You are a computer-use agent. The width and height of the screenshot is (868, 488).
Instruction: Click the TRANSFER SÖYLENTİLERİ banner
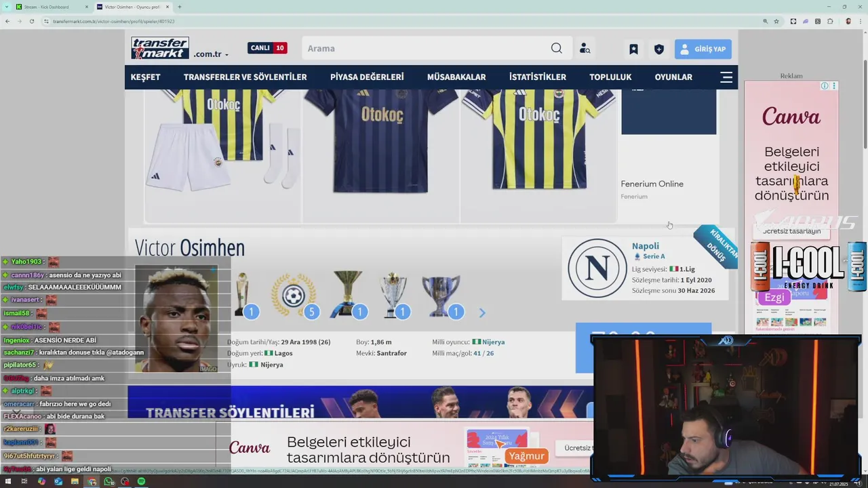pyautogui.click(x=360, y=403)
